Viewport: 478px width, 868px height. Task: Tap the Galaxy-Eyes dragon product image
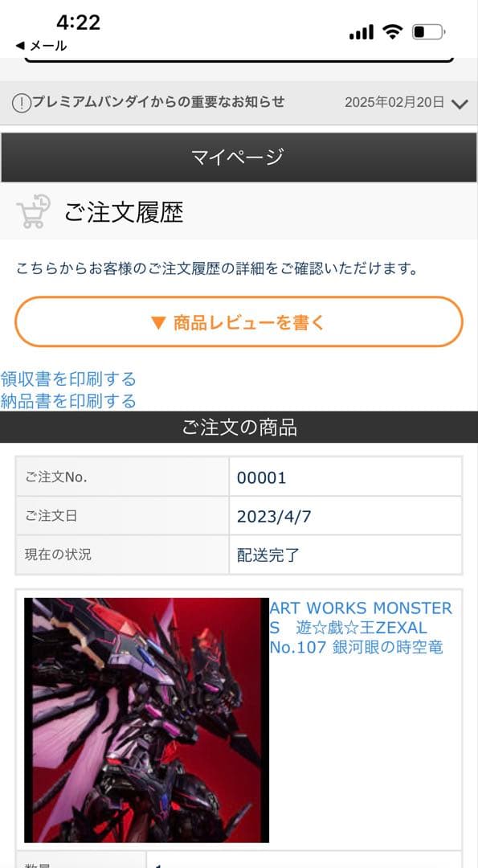(146, 720)
